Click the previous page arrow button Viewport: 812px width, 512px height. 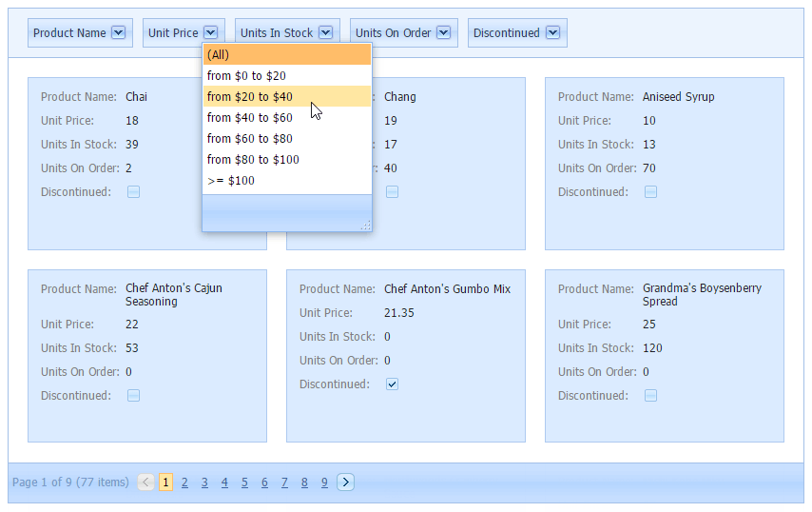click(x=146, y=482)
